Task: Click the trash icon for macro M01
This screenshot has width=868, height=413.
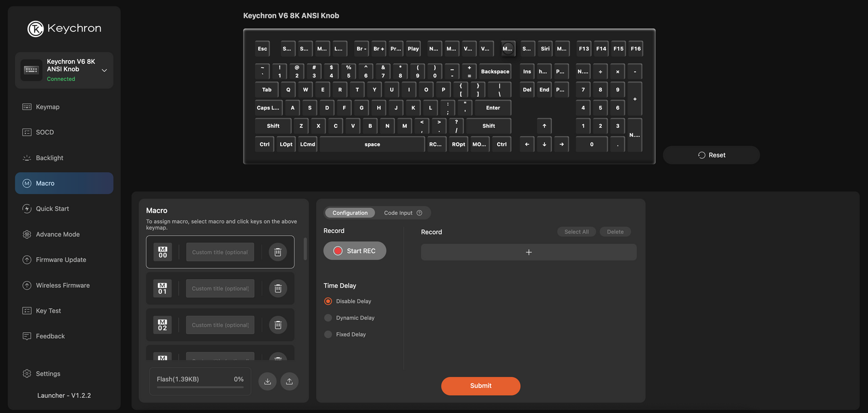Action: coord(278,288)
